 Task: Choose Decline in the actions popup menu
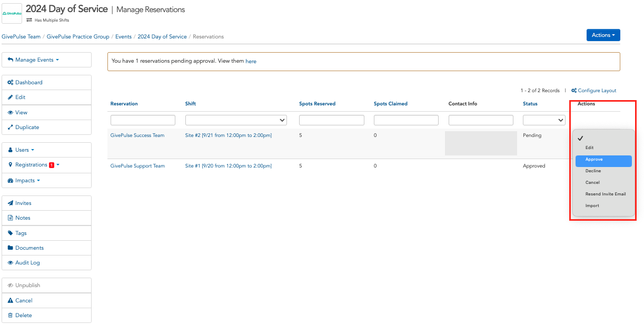[603, 171]
